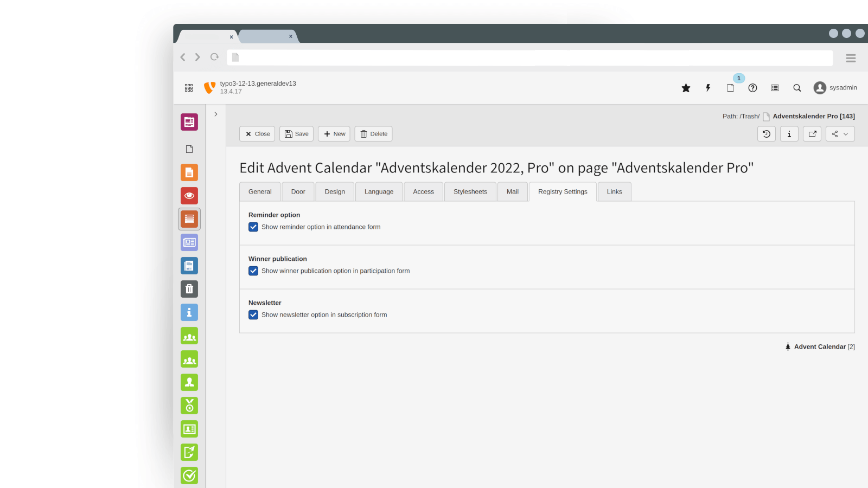Select the purple news module icon

(x=189, y=242)
